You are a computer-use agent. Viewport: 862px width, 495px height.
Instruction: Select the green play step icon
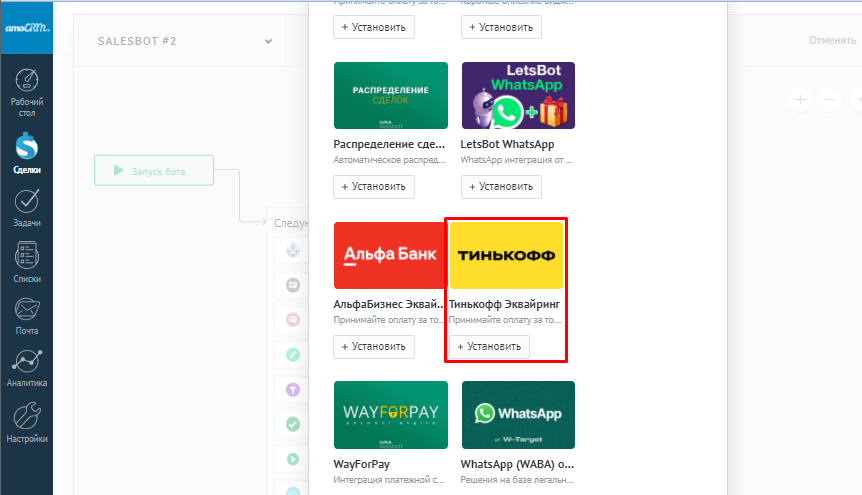[293, 459]
